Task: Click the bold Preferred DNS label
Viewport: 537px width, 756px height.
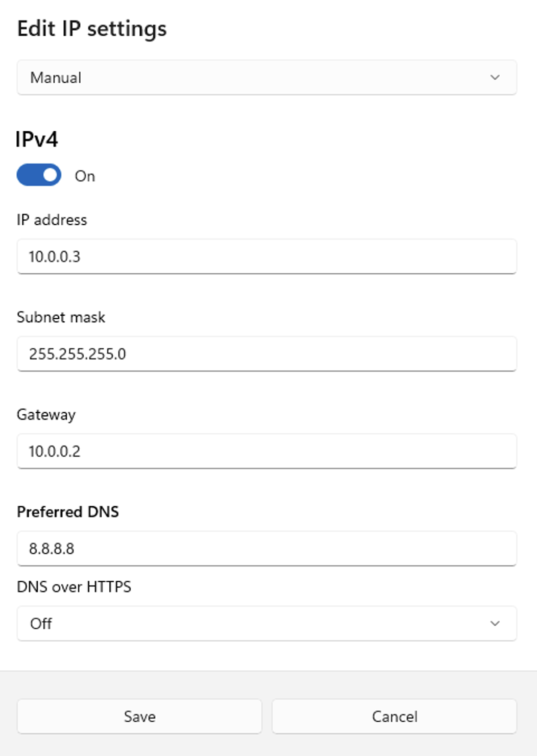Action: pos(68,512)
